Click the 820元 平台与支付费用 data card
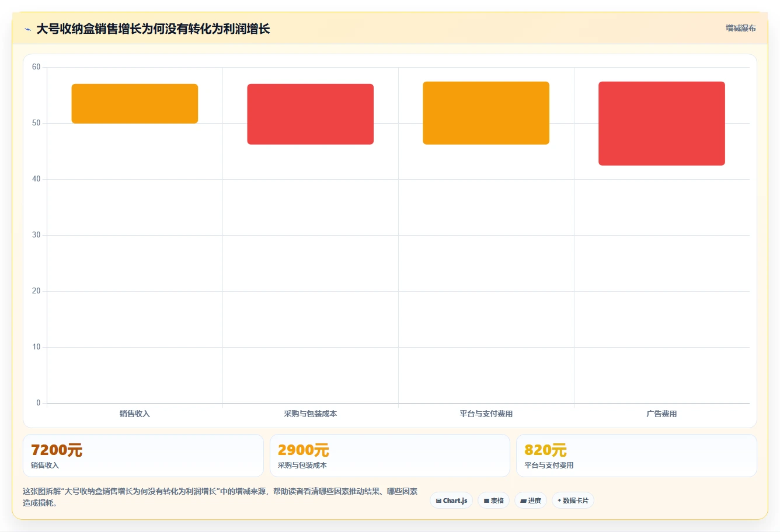This screenshot has width=780, height=532. [636, 456]
